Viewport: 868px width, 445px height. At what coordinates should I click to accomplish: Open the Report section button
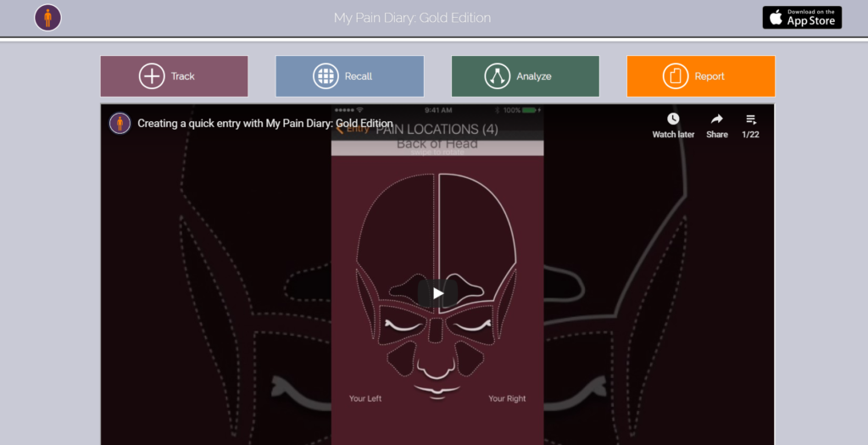701,76
